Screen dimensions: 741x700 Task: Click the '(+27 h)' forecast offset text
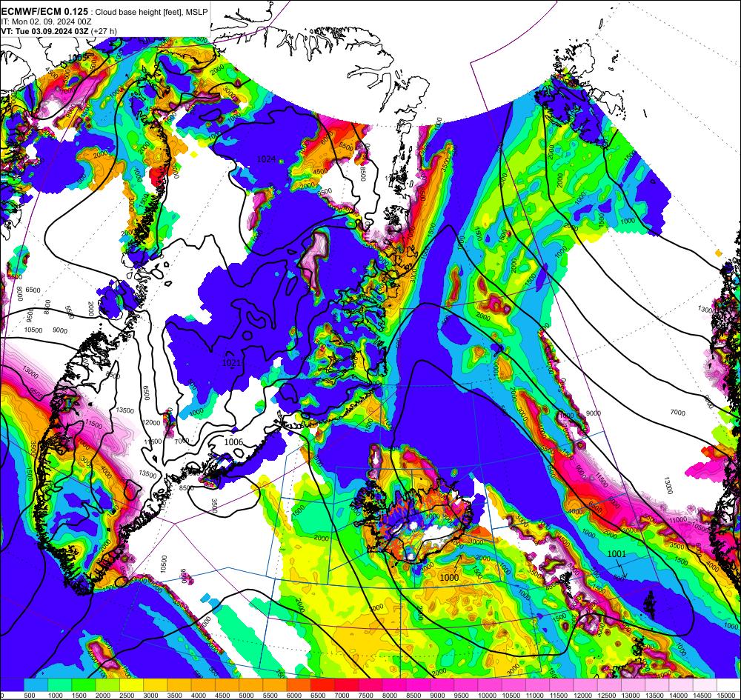104,31
